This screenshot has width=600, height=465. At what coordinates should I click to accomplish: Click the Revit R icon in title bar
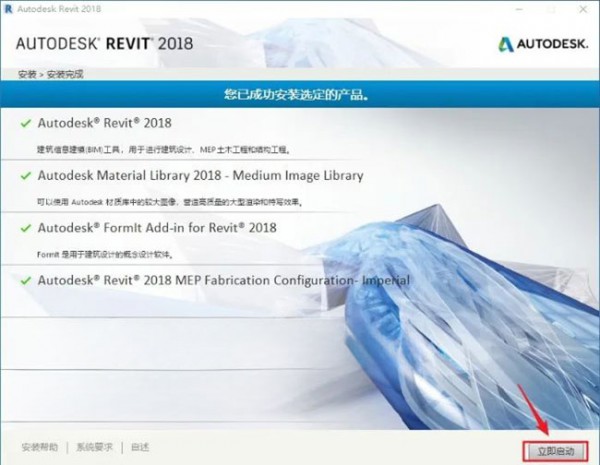[8, 9]
